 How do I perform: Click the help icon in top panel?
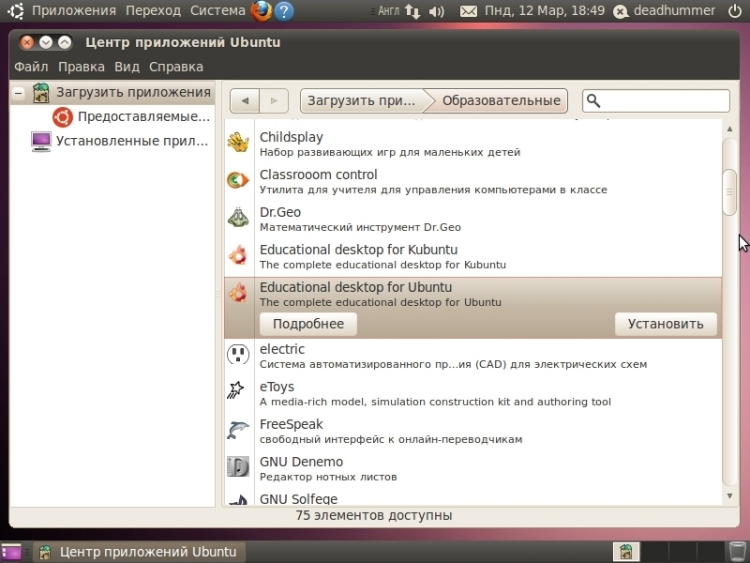point(284,11)
